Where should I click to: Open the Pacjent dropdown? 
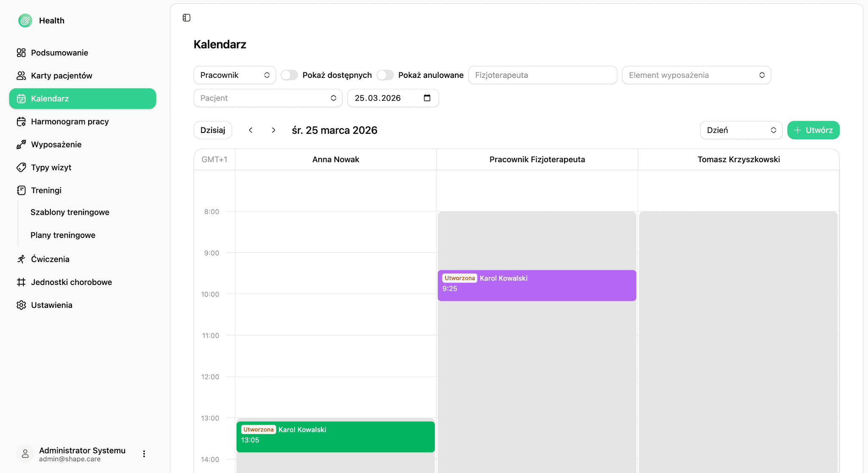click(268, 98)
